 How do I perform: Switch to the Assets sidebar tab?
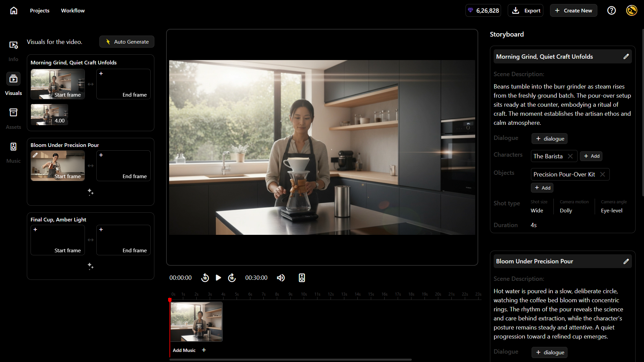pyautogui.click(x=13, y=118)
